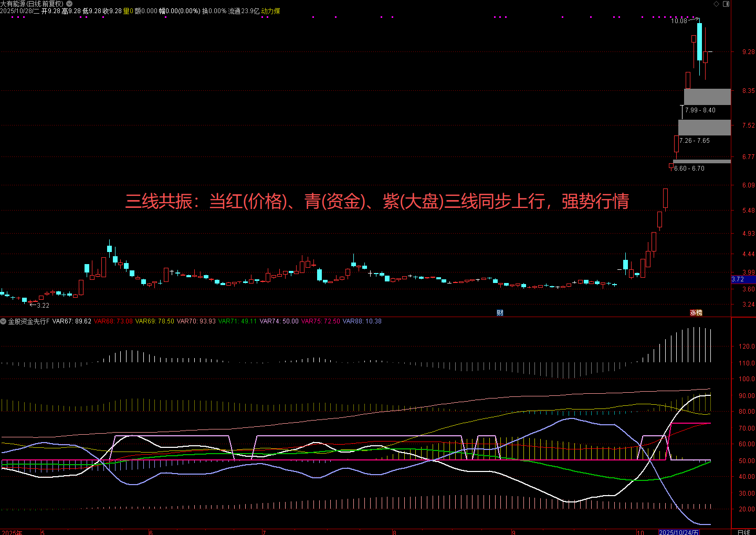The height and width of the screenshot is (535, 756).
Task: Click the 50.00 indicator axis label
Action: [x=747, y=460]
